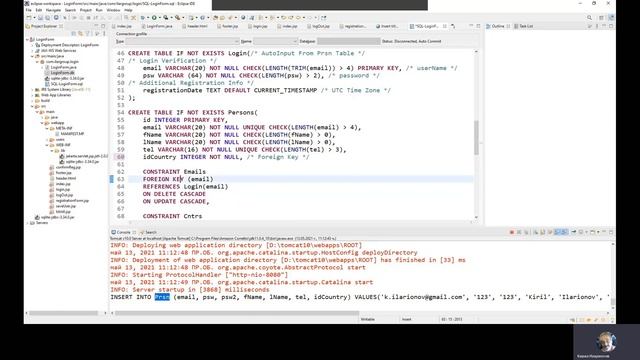The height and width of the screenshot is (360, 640).
Task: Close the SQL-LoginForm editor tab
Action: (x=444, y=26)
